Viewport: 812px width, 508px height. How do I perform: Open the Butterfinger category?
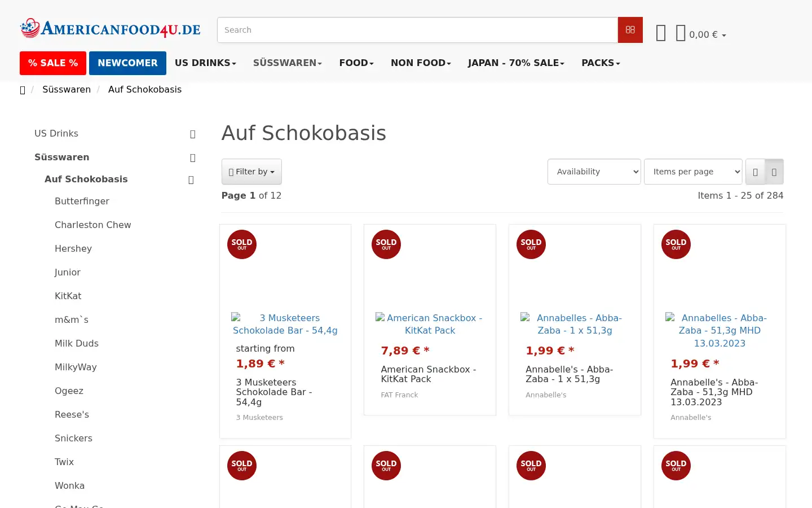pyautogui.click(x=82, y=202)
